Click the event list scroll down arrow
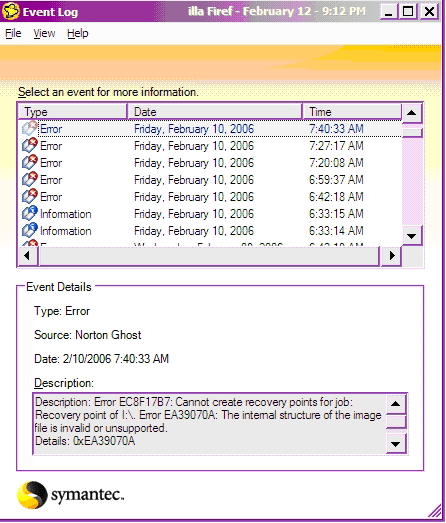Screen dimensions: 446x523 point(412,235)
